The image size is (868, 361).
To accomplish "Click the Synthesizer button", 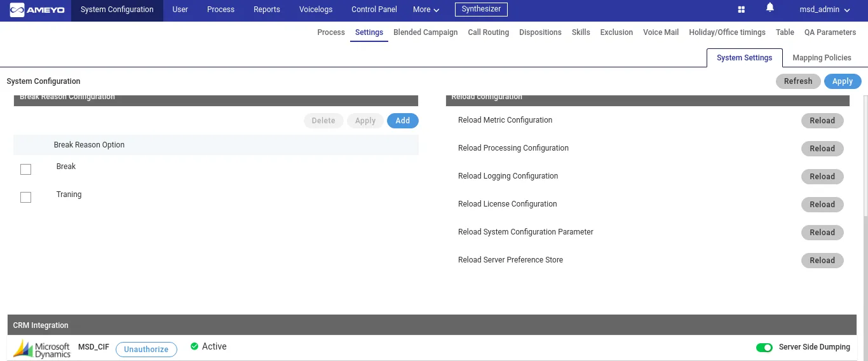I will (x=481, y=10).
